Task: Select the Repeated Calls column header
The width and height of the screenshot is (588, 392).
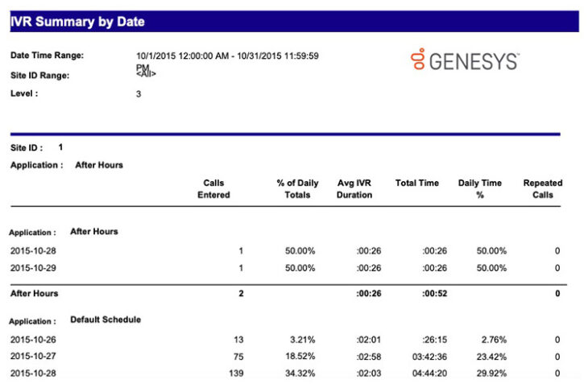Action: pyautogui.click(x=542, y=189)
